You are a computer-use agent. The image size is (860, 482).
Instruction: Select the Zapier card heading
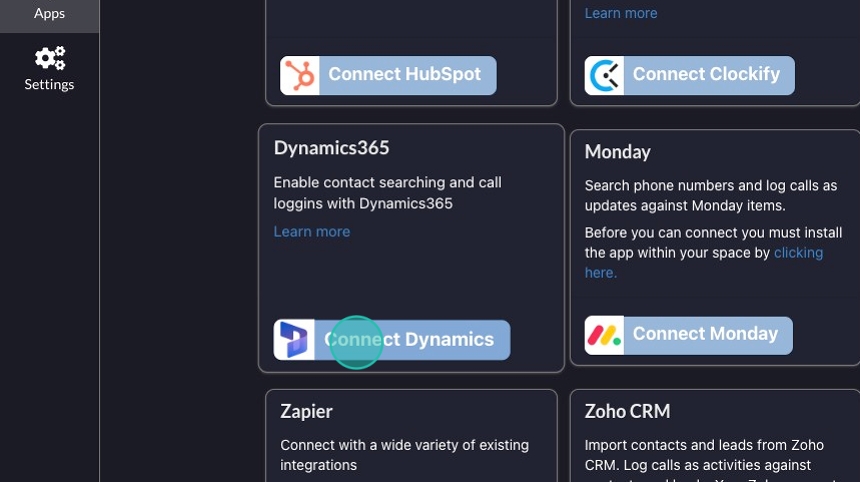click(x=306, y=411)
